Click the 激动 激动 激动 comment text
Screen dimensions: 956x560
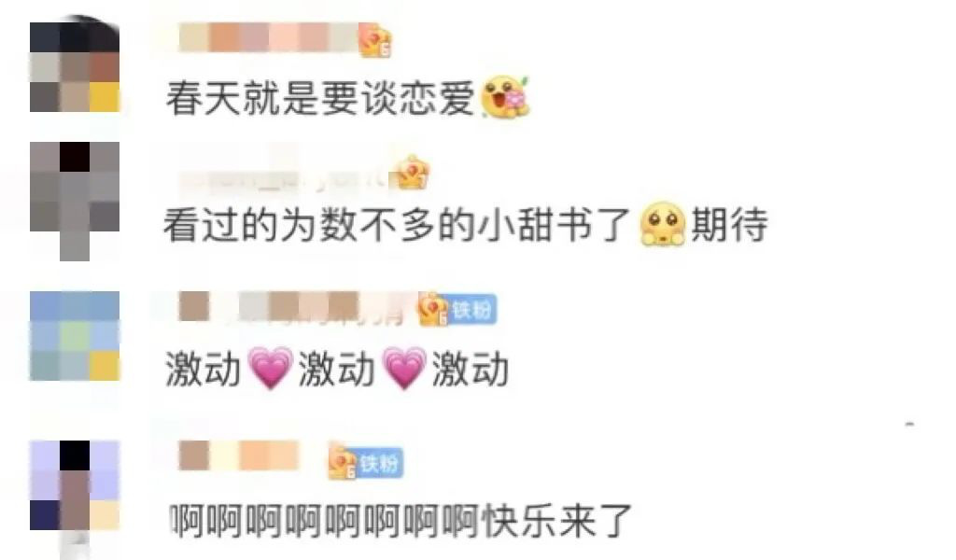(337, 368)
